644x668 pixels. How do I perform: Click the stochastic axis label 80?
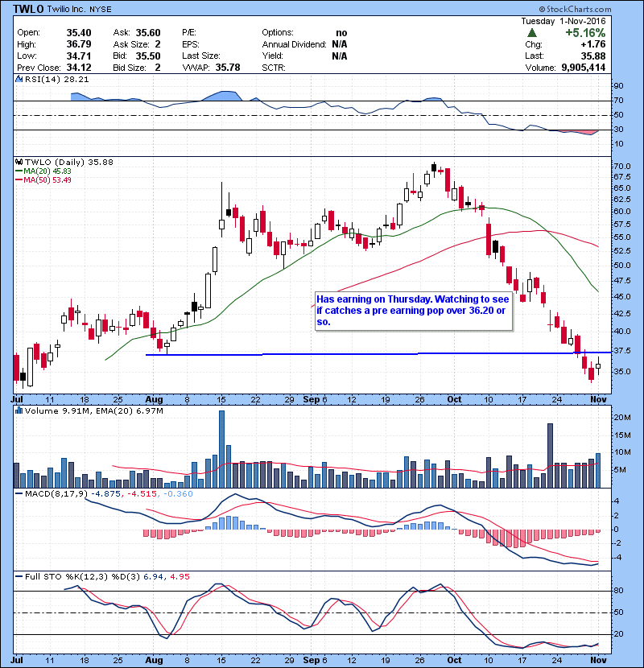[618, 591]
